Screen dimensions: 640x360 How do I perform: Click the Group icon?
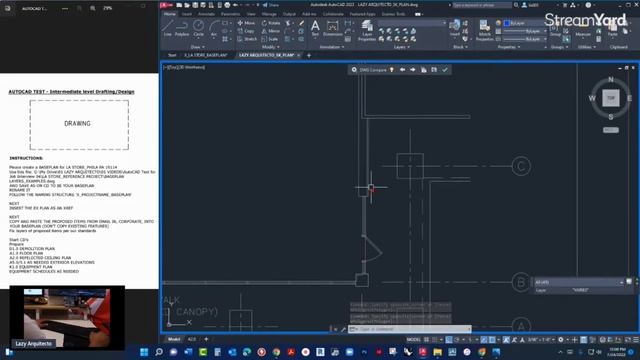pos(555,29)
